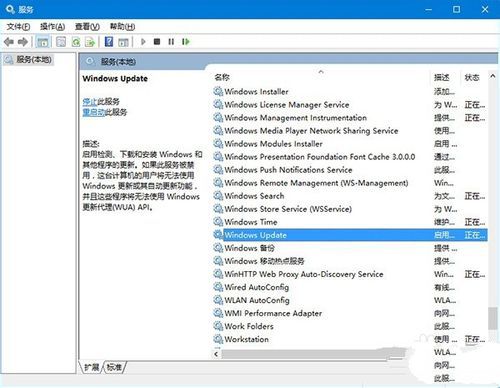Sort by the 名称 column header

pos(222,77)
